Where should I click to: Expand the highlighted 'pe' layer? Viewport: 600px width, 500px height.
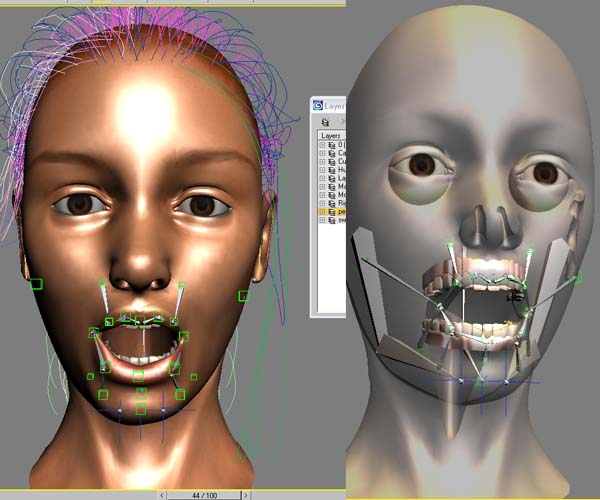pyautogui.click(x=322, y=212)
